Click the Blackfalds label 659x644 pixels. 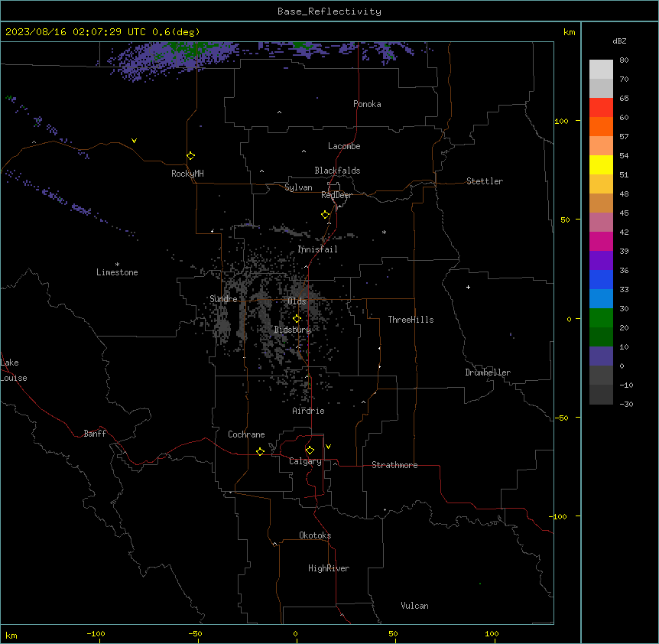(x=337, y=171)
